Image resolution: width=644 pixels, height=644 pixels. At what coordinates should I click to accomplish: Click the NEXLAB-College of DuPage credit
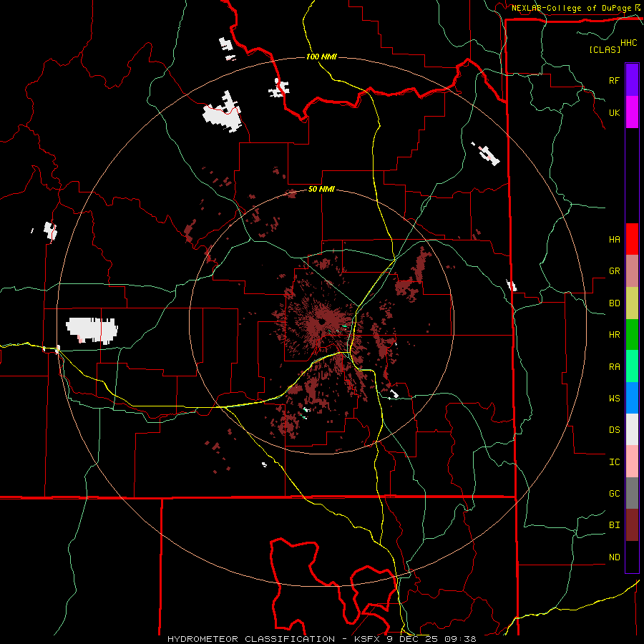[x=571, y=8]
